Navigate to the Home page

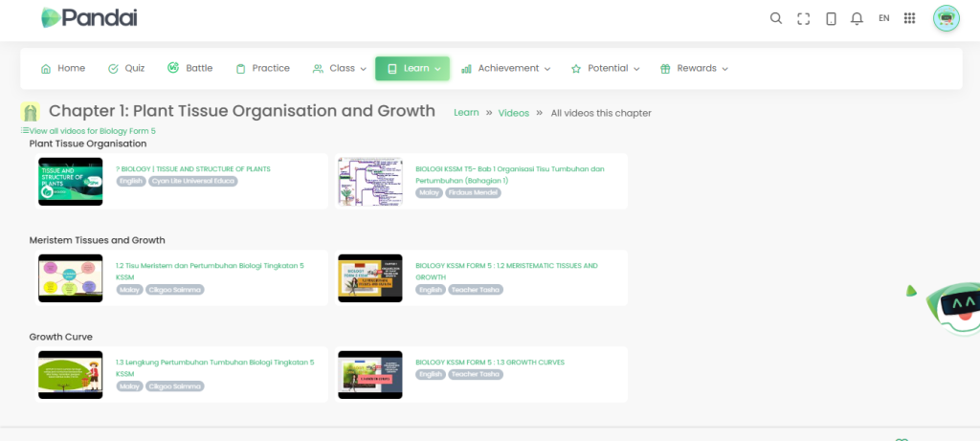click(x=63, y=69)
